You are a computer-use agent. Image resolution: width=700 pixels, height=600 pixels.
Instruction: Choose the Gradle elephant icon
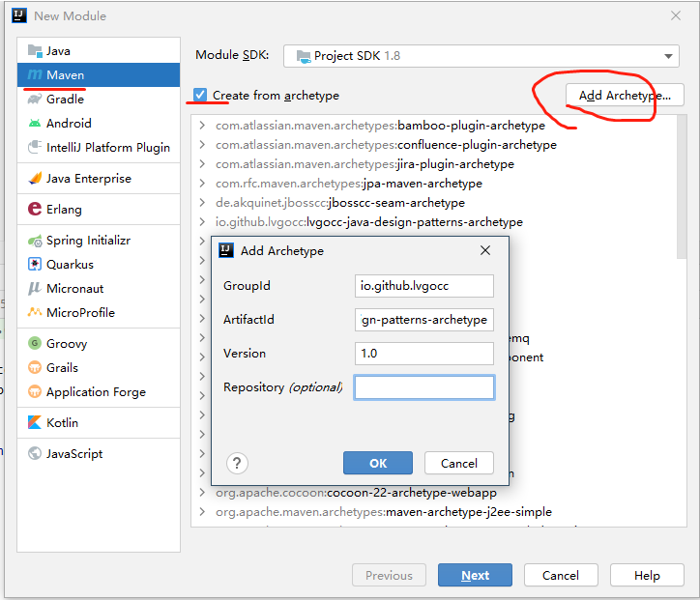tap(35, 99)
